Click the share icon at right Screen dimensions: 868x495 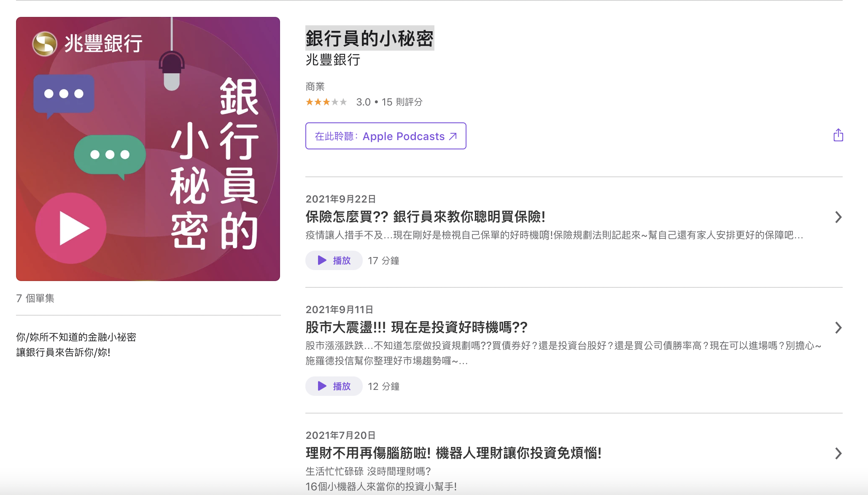(x=838, y=135)
